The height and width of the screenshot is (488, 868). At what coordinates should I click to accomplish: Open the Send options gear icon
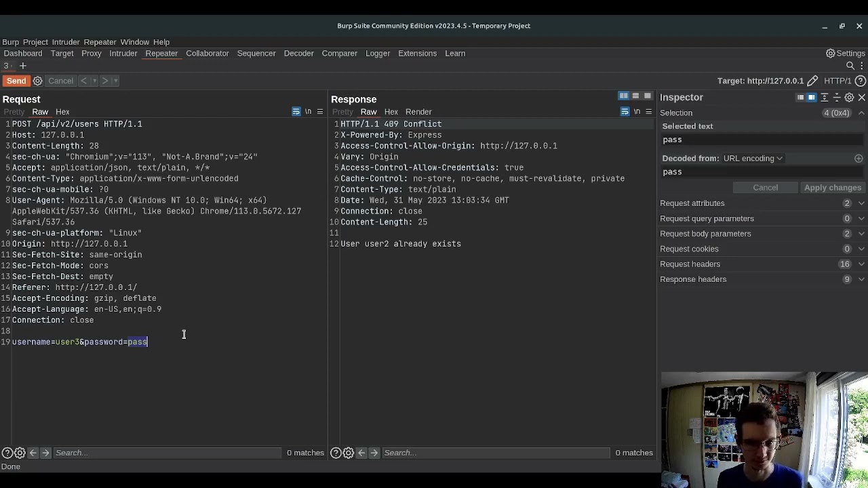coord(38,81)
